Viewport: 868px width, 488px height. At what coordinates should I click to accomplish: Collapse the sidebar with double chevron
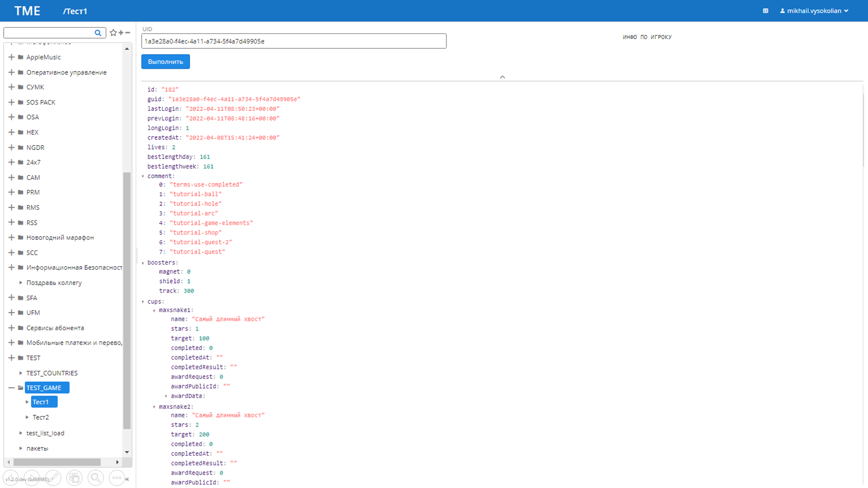coord(127,479)
